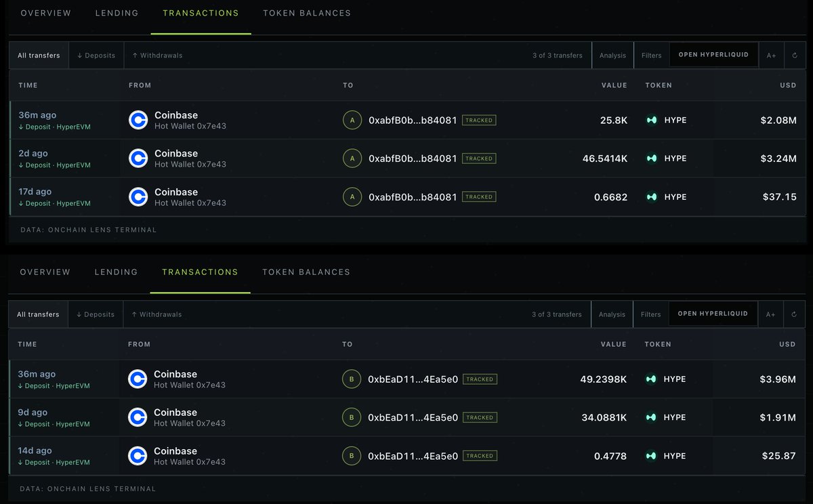The height and width of the screenshot is (504, 813).
Task: Click the TRACKED badge in the 0.4778 row
Action: (480, 456)
